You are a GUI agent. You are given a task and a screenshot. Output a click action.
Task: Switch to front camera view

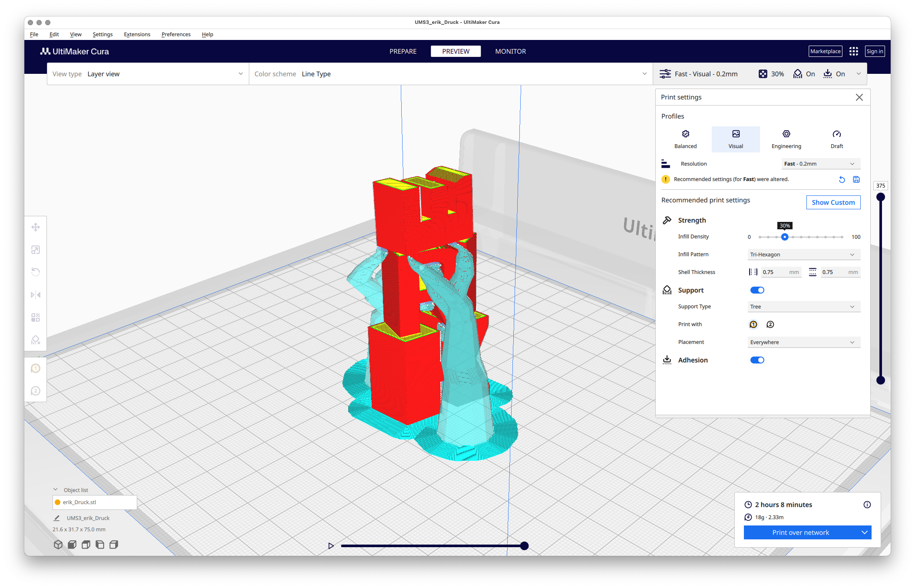click(x=72, y=545)
